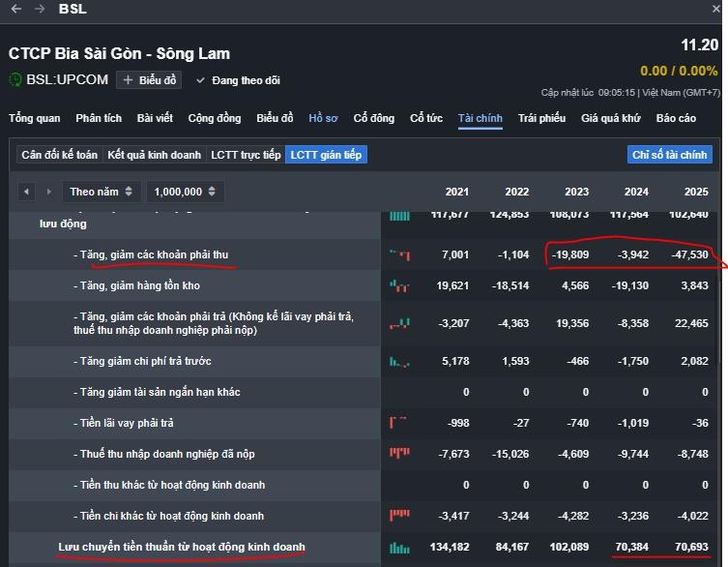Click the back arrow in header
This screenshot has height=567, width=728.
(16, 9)
